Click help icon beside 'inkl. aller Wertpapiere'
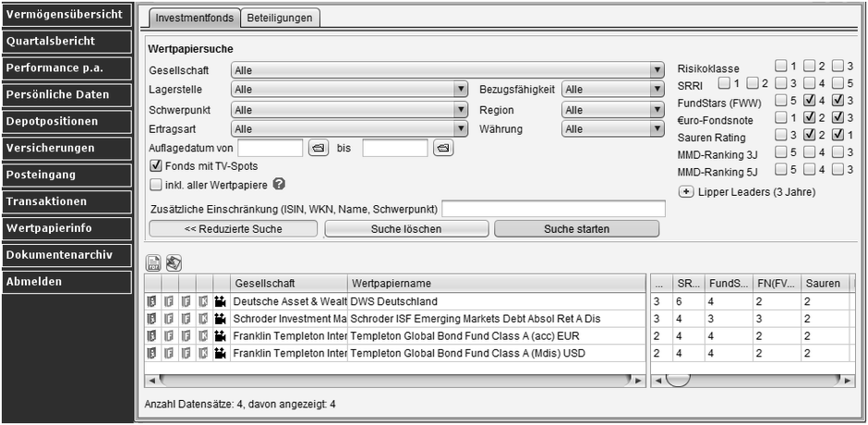 coord(279,185)
